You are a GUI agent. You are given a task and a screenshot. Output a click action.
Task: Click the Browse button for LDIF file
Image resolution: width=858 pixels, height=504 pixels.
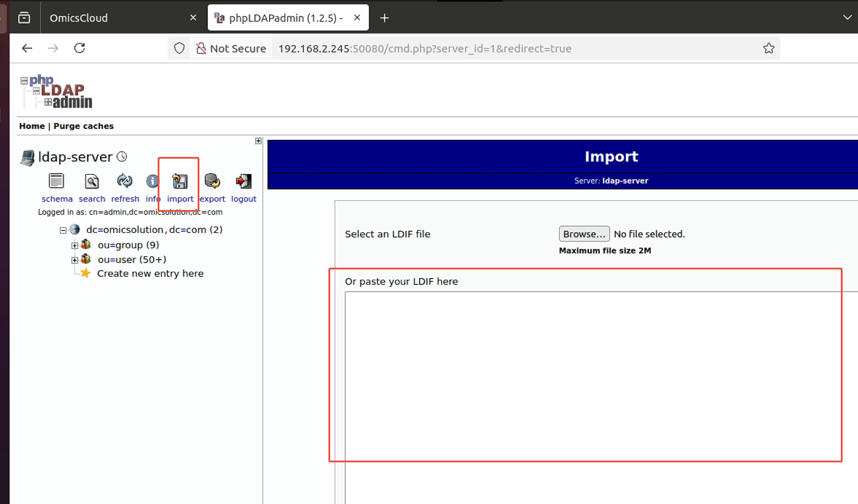(x=584, y=234)
